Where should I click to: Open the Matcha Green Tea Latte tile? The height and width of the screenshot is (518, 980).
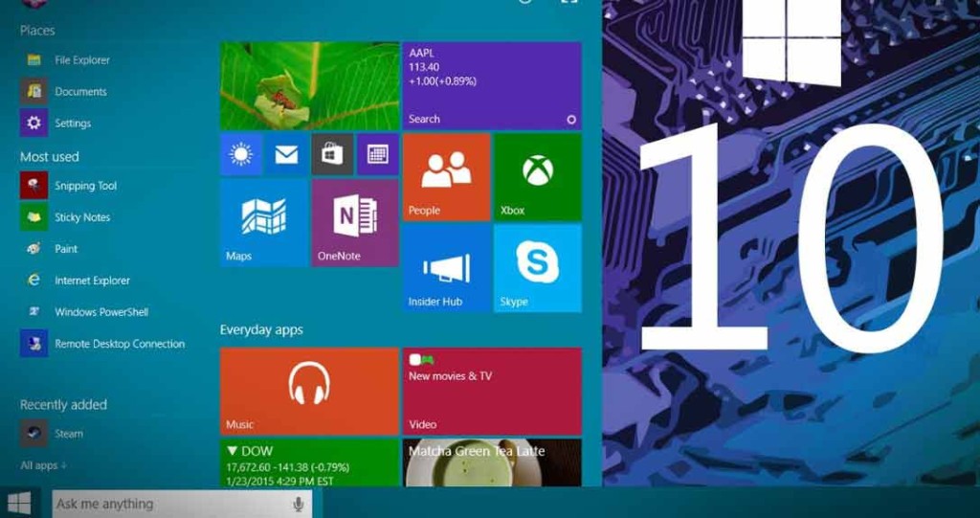492,463
